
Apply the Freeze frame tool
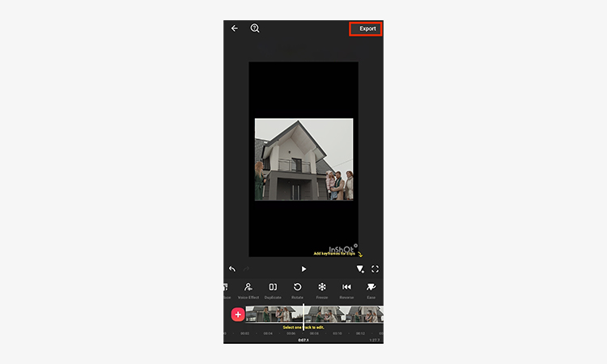click(x=321, y=290)
